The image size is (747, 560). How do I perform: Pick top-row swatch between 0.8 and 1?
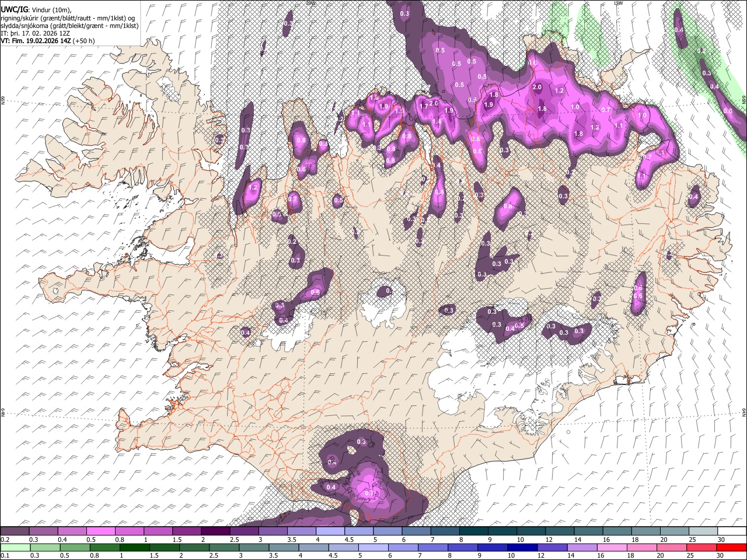129,531
